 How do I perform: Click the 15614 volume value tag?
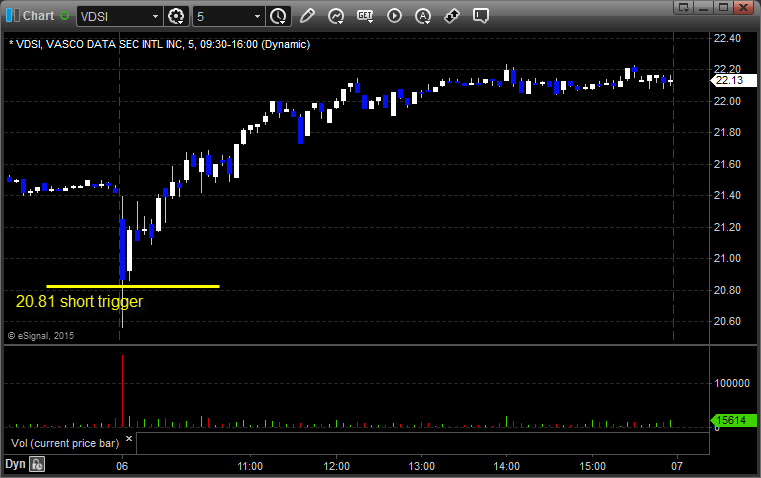(x=734, y=420)
